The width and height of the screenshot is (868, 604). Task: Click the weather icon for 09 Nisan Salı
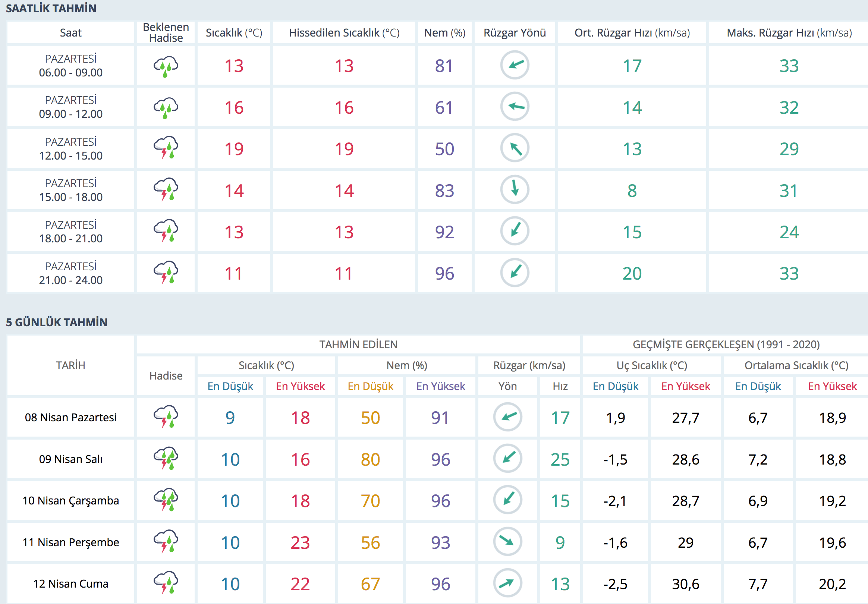click(x=166, y=459)
